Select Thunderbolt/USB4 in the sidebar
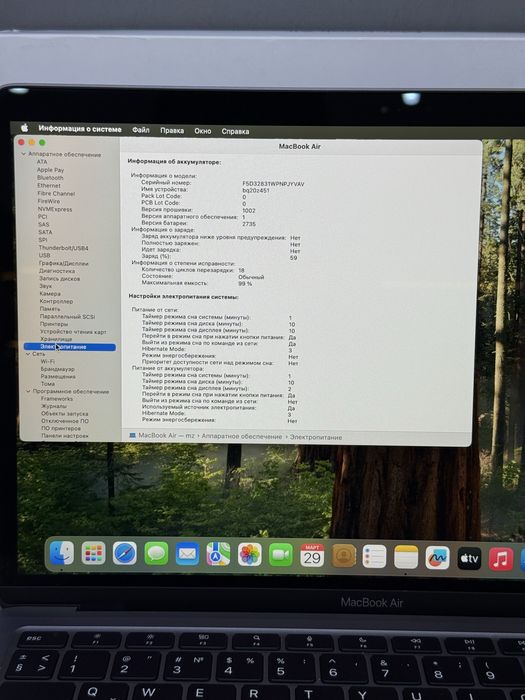Viewport: 525px width, 700px height. [63, 248]
